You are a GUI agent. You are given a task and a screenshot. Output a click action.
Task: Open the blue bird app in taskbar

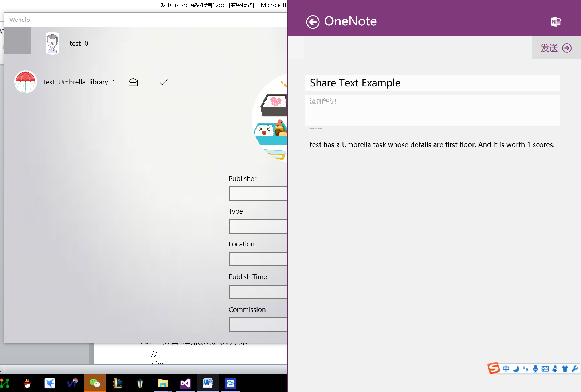pyautogui.click(x=50, y=383)
